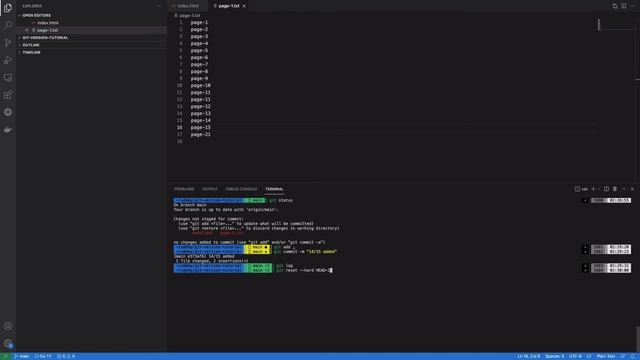Image resolution: width=640 pixels, height=360 pixels.
Task: Click the git status command in terminal
Action: click(281, 200)
